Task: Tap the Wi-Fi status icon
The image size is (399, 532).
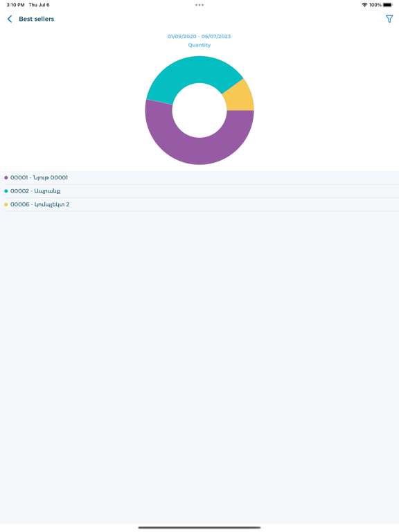Action: click(364, 5)
